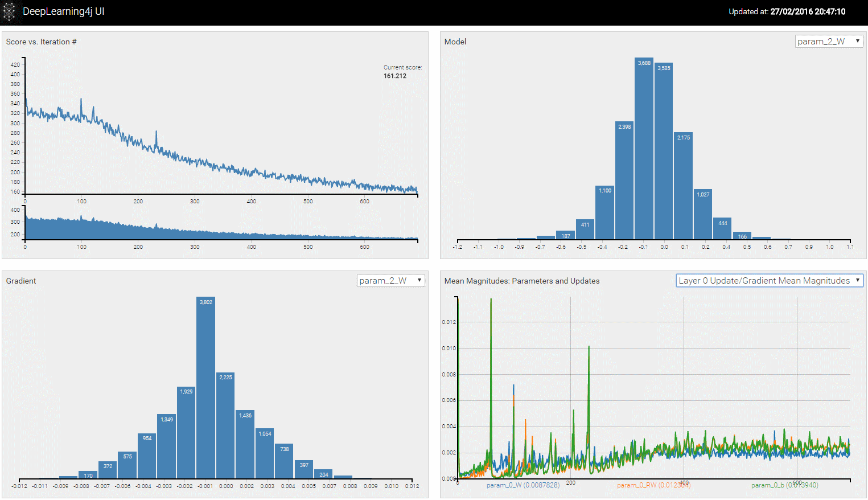Click the DeepLearning4j logo icon
Image resolution: width=868 pixels, height=500 pixels.
click(9, 12)
